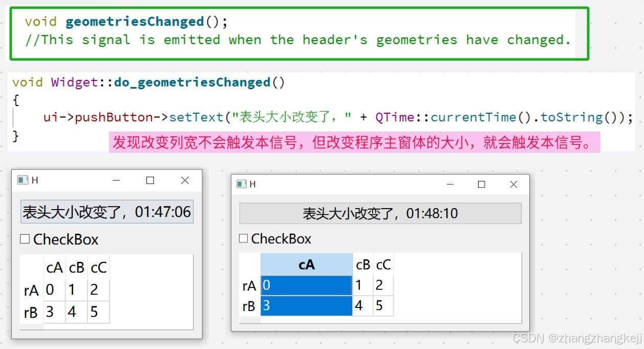Click the pink highlighted Chinese note text
This screenshot has width=644, height=349.
pyautogui.click(x=354, y=142)
